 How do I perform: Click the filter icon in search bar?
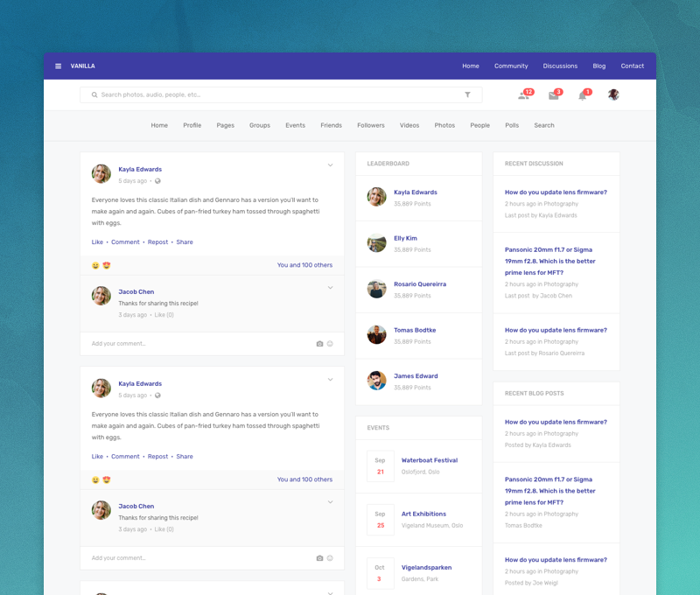tap(467, 94)
